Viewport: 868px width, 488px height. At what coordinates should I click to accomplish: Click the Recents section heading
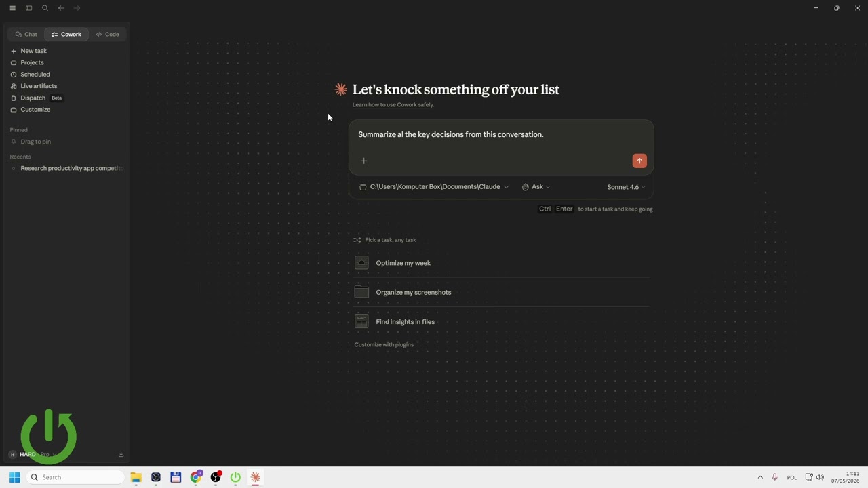coord(20,157)
